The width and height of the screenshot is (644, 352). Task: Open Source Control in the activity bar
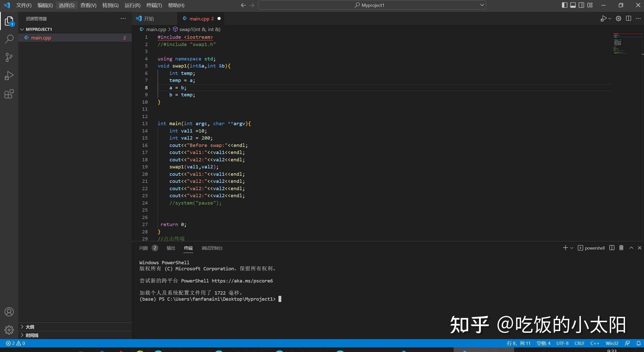click(9, 57)
